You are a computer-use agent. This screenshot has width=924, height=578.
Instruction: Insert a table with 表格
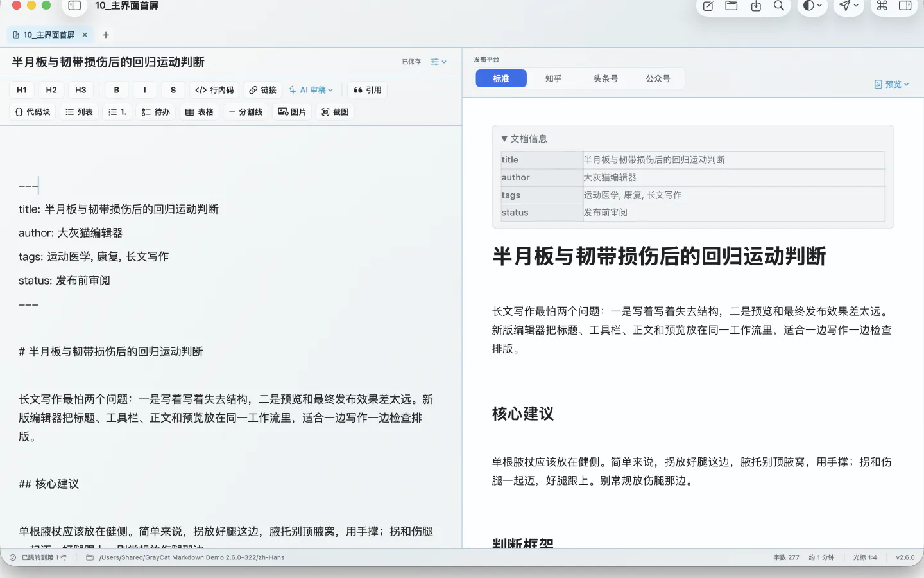(x=200, y=112)
